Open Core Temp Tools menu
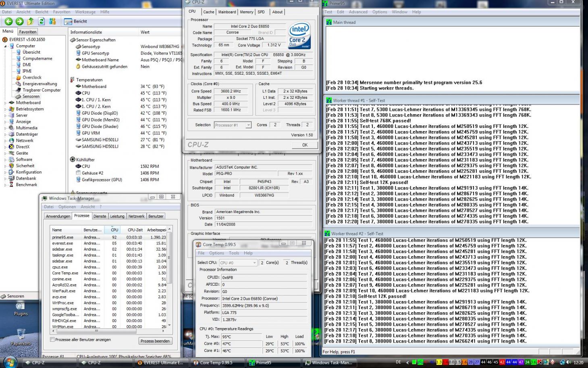 [x=234, y=253]
